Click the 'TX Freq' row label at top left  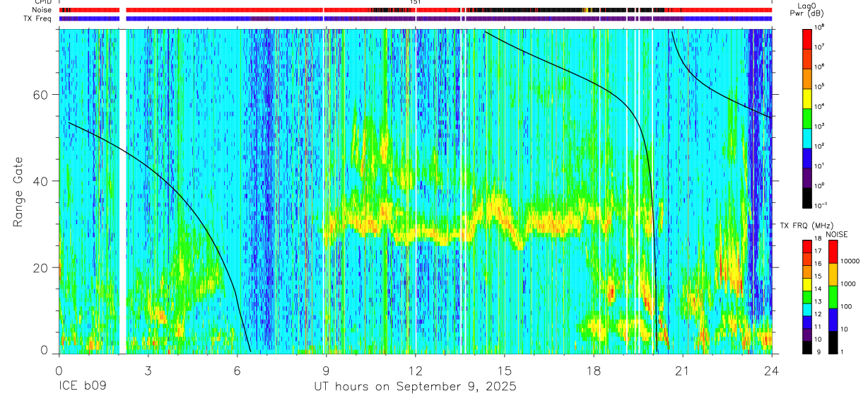click(36, 18)
